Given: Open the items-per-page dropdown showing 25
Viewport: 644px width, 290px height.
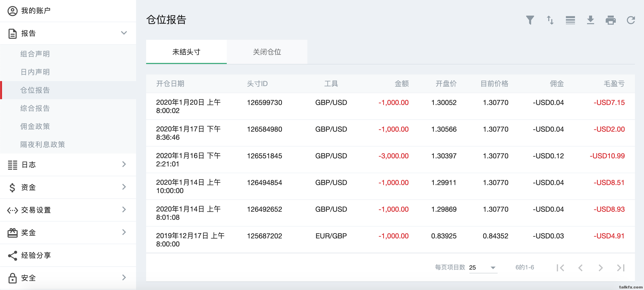Looking at the screenshot, I should coord(483,268).
